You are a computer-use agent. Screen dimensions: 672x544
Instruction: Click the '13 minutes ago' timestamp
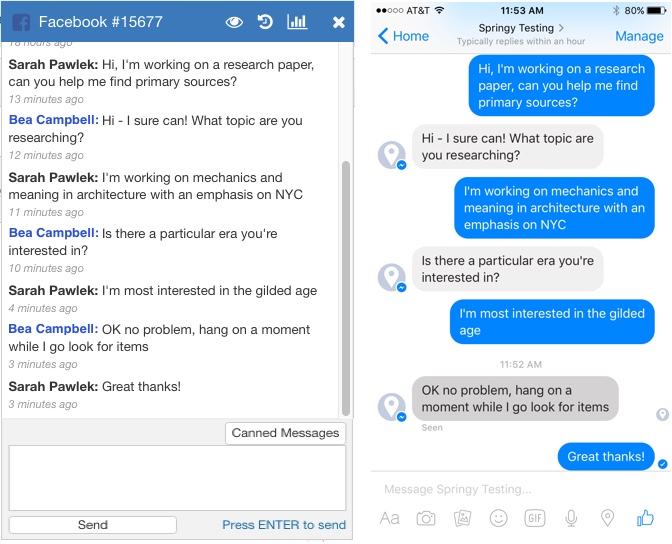(x=46, y=99)
